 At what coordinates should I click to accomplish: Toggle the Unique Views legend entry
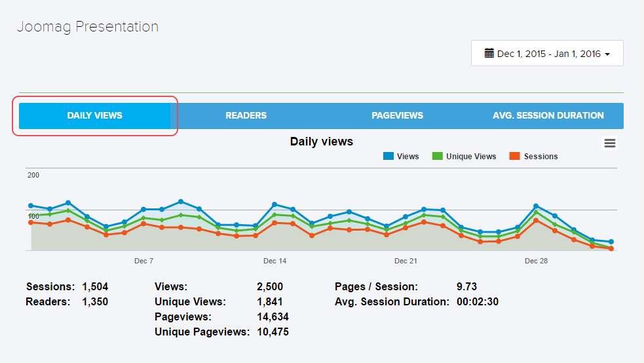coord(471,157)
